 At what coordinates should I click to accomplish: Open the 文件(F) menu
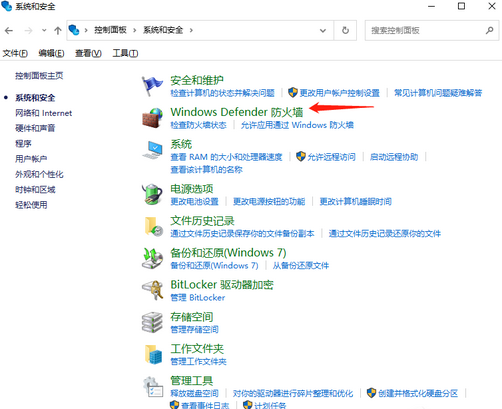15,53
